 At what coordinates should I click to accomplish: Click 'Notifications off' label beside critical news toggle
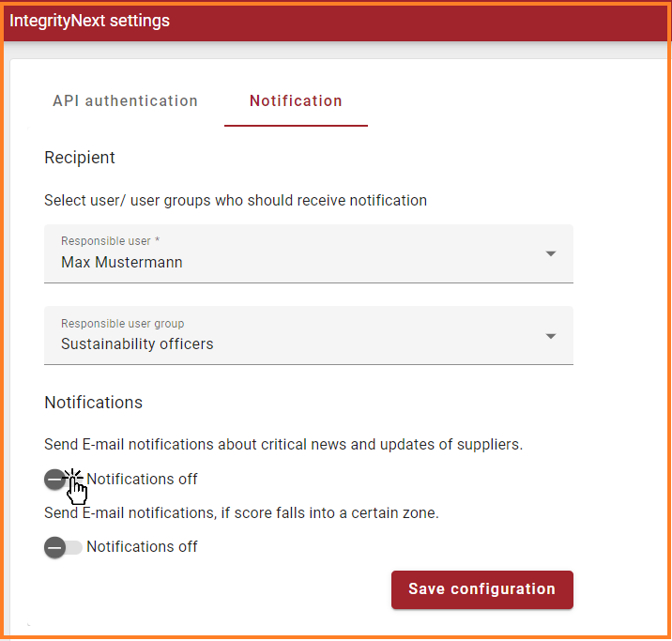[142, 480]
